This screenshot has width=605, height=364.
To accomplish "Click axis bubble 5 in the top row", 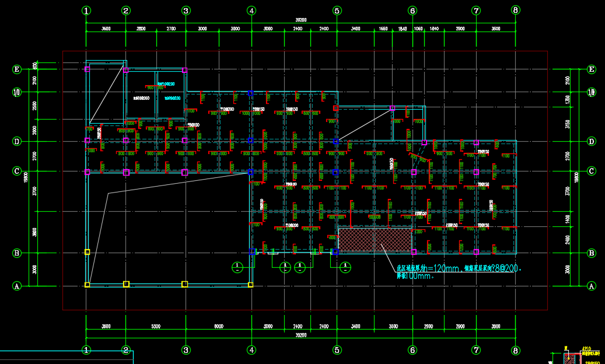I will click(337, 10).
